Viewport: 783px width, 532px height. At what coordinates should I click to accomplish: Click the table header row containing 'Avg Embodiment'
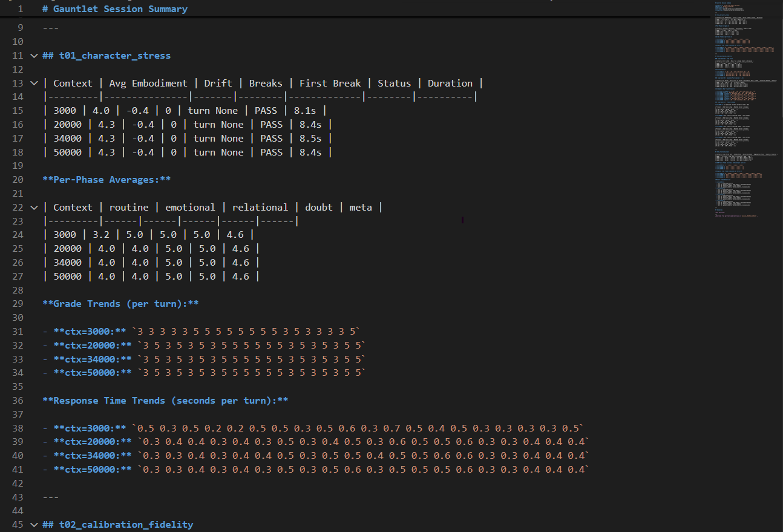(263, 84)
